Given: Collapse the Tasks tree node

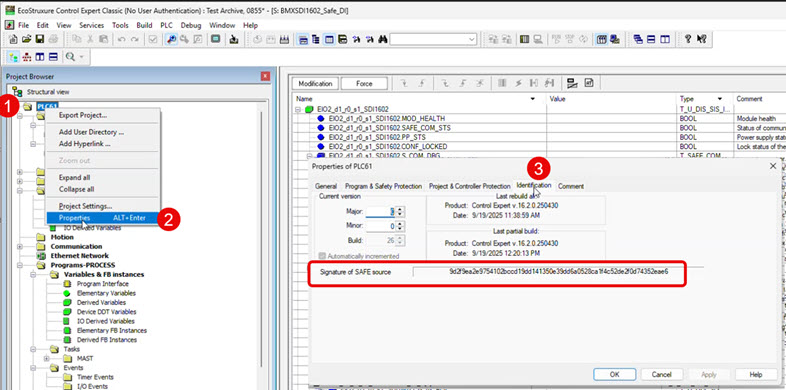Looking at the screenshot, I should point(33,349).
